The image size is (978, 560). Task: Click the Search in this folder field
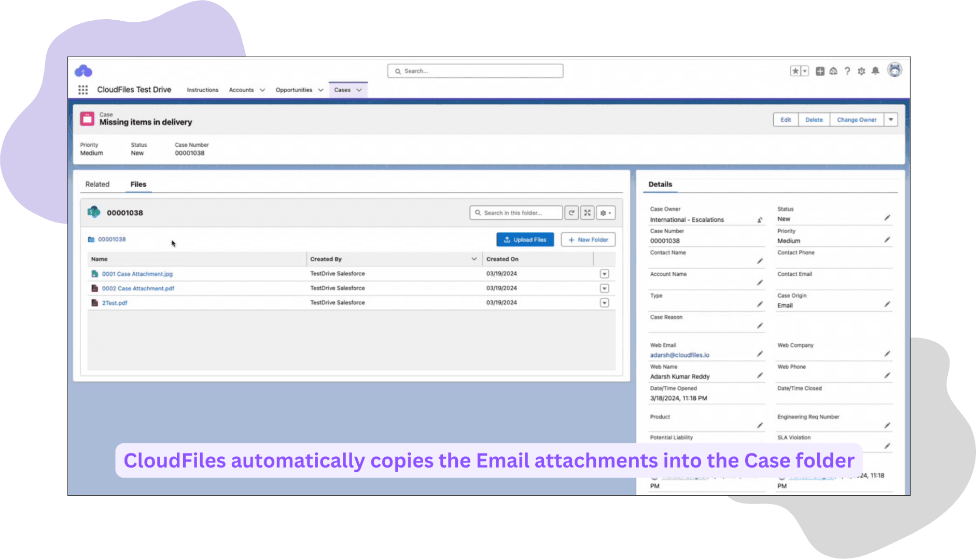pyautogui.click(x=516, y=213)
